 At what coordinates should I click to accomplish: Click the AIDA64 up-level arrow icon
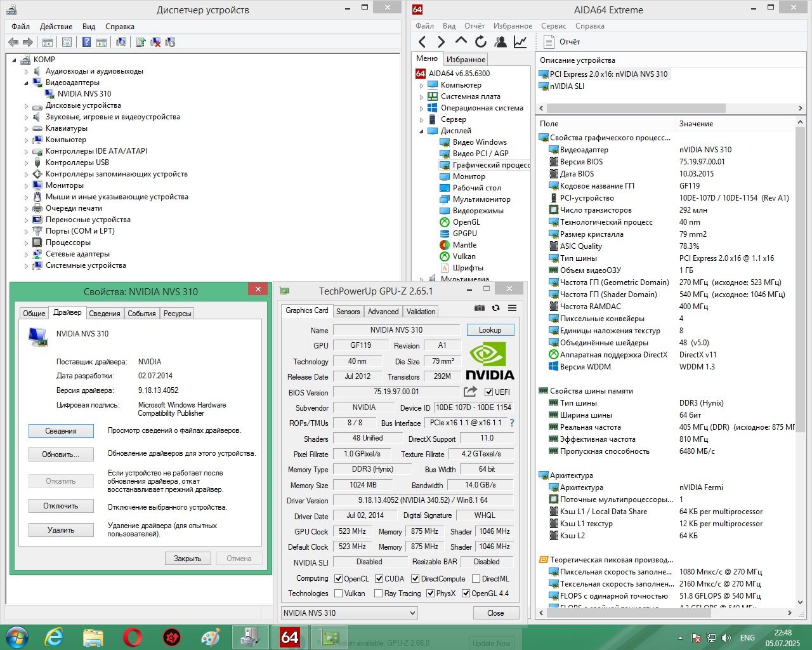tap(461, 41)
